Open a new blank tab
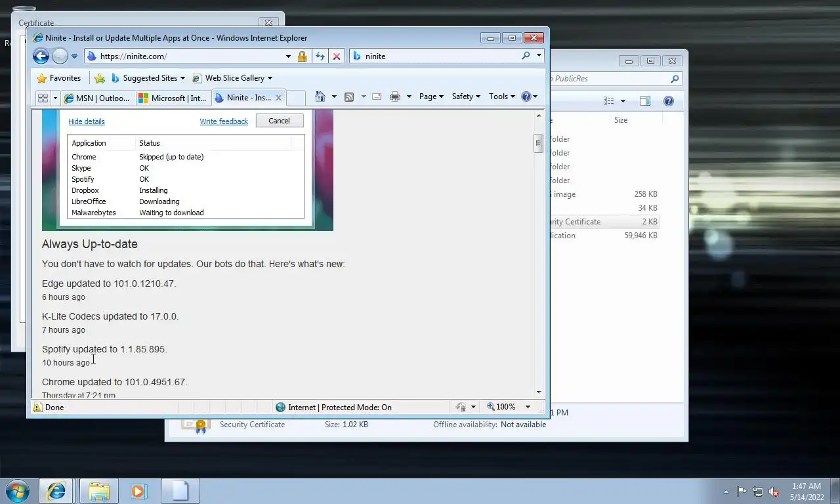 (x=296, y=98)
